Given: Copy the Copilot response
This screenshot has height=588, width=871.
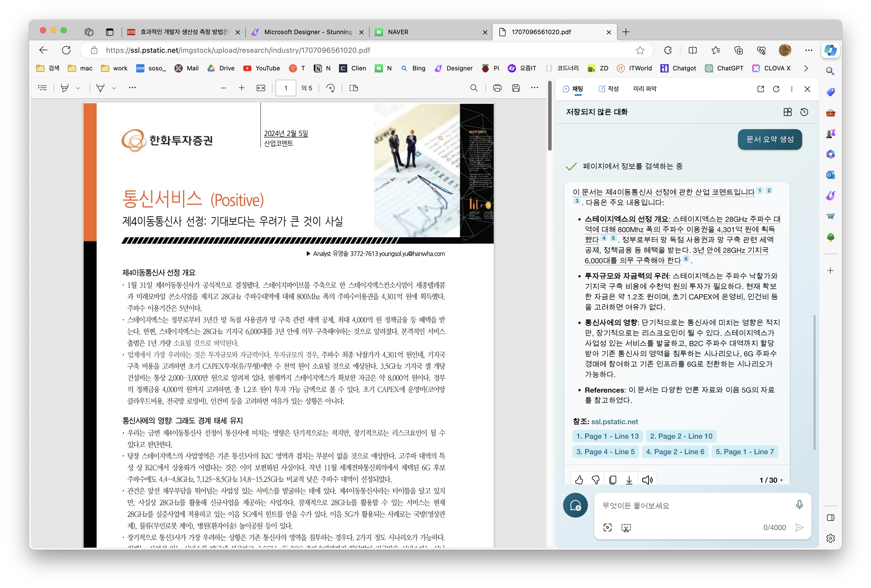Looking at the screenshot, I should (x=612, y=480).
